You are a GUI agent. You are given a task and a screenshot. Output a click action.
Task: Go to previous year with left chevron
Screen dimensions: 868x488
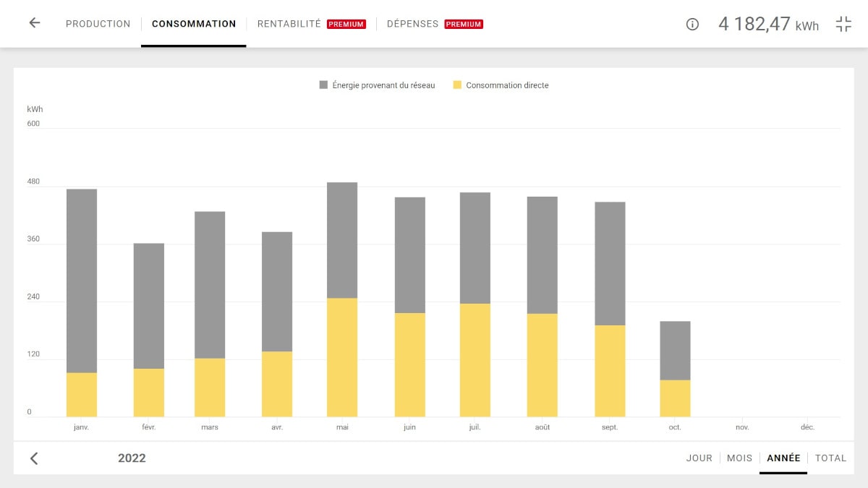point(34,458)
